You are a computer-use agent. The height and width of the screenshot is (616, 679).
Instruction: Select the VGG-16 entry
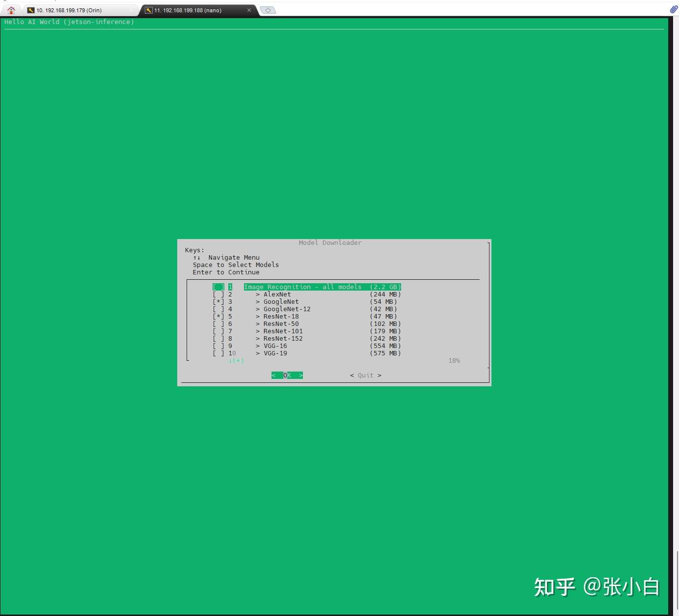tap(275, 346)
